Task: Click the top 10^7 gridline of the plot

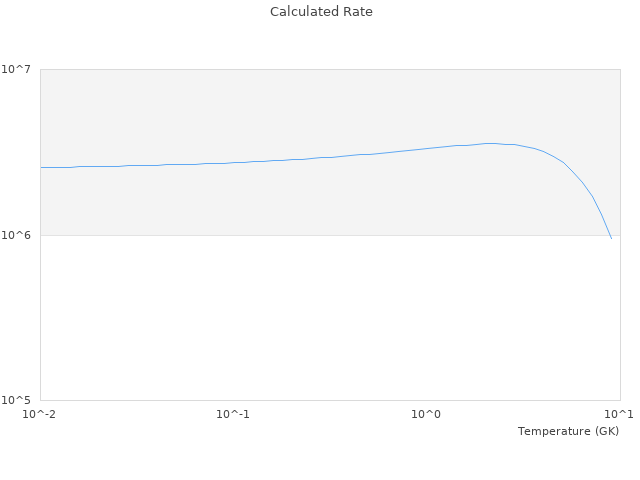Action: coord(330,69)
